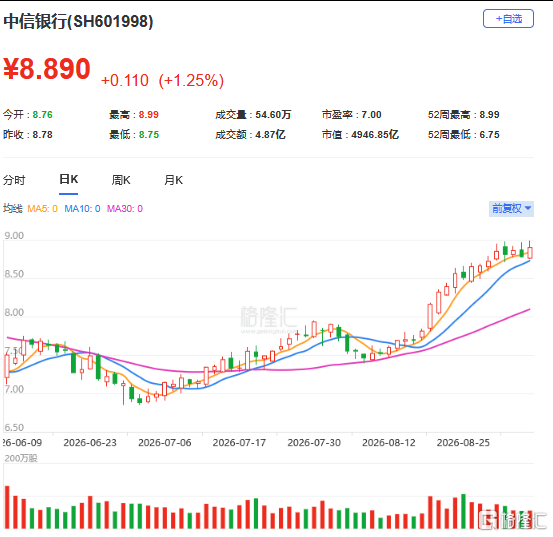Screen dimensions: 553x537
Task: Click the 52周最高 value 8.99
Action: coord(489,115)
